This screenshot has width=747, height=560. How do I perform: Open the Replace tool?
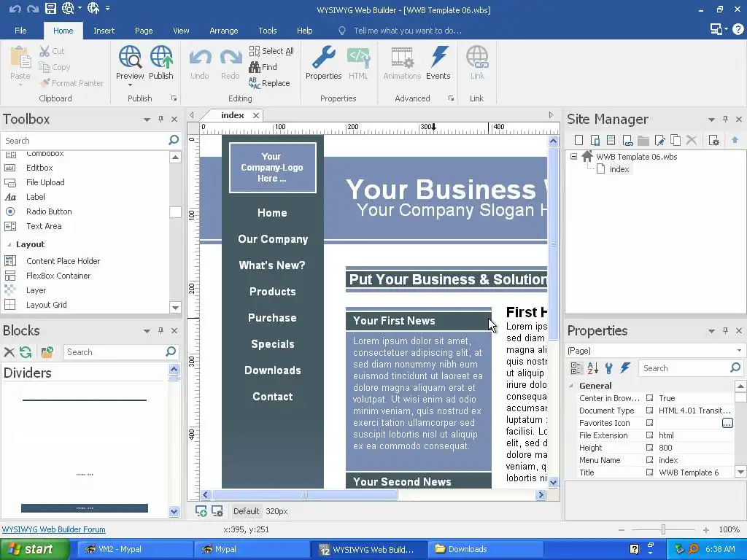269,83
